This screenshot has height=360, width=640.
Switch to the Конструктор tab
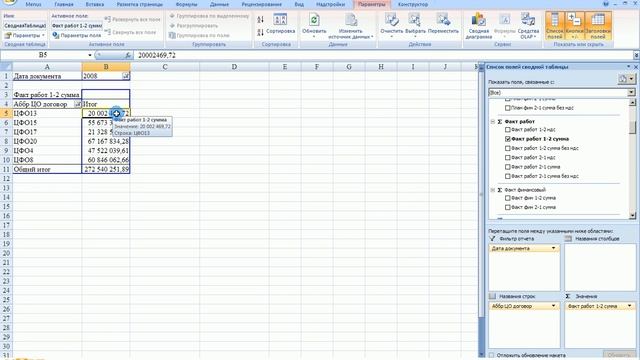pyautogui.click(x=413, y=4)
